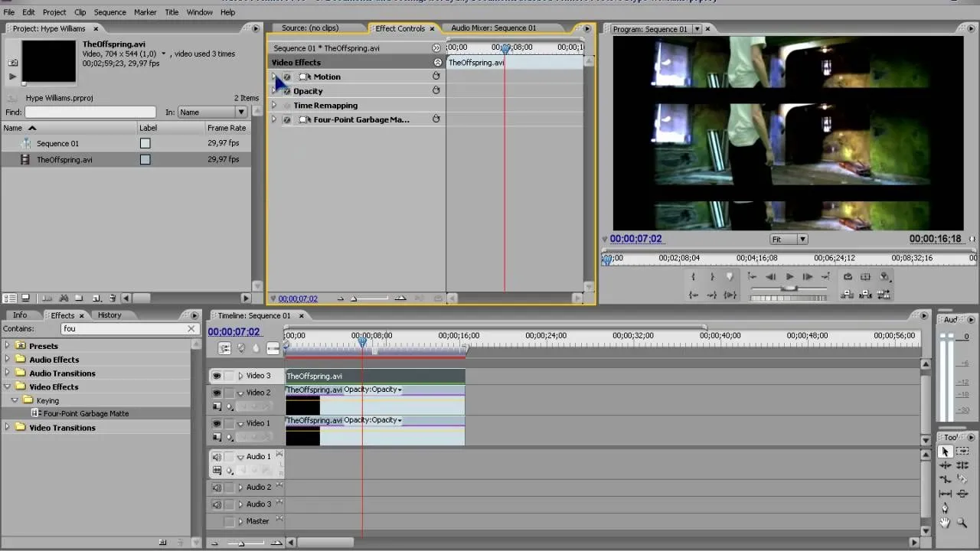Expand the Time Remapping effect

pyautogui.click(x=274, y=106)
